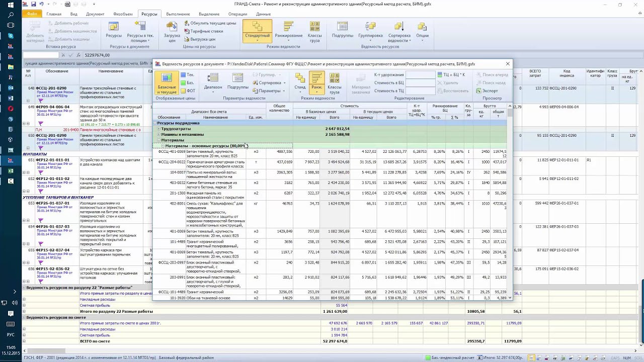Open Сортировка ведомости in the main ribbon
The width and height of the screenshot is (644, 362).
tap(399, 31)
